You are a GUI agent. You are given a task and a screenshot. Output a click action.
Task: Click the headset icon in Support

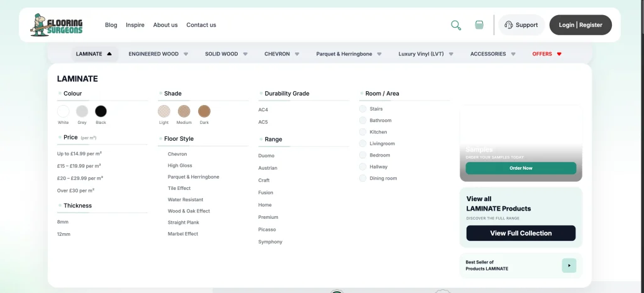coord(508,25)
